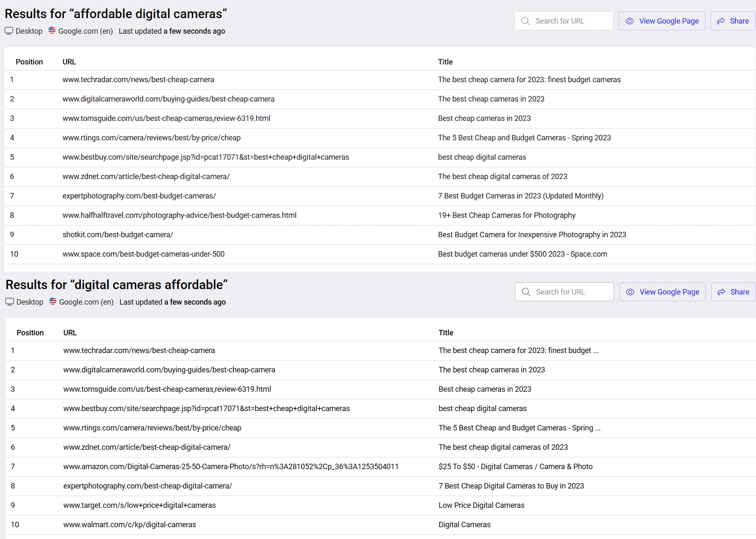Screen dimensions: 756x539
Task: Share the "digital cameras affordable" results
Action: (733, 292)
